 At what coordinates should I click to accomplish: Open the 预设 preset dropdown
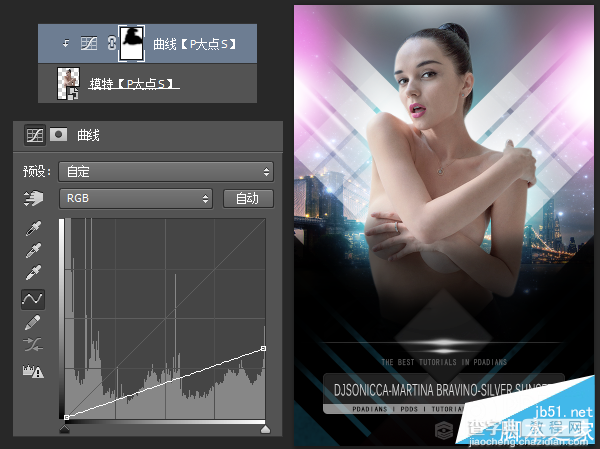click(166, 171)
